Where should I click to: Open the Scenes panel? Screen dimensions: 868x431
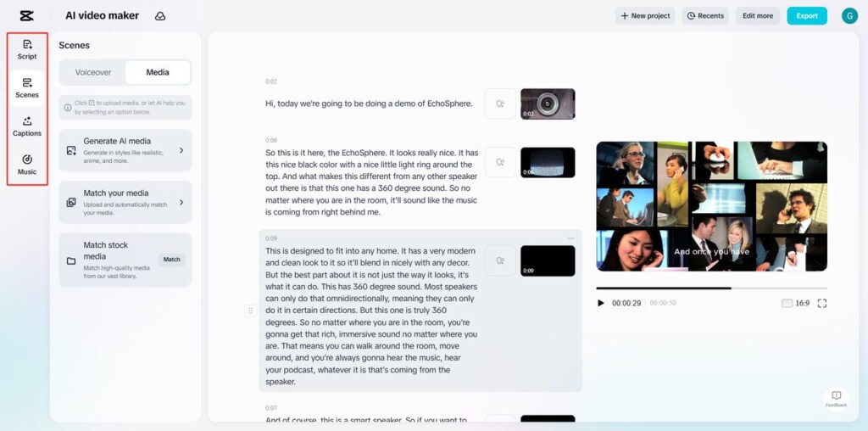[x=27, y=88]
